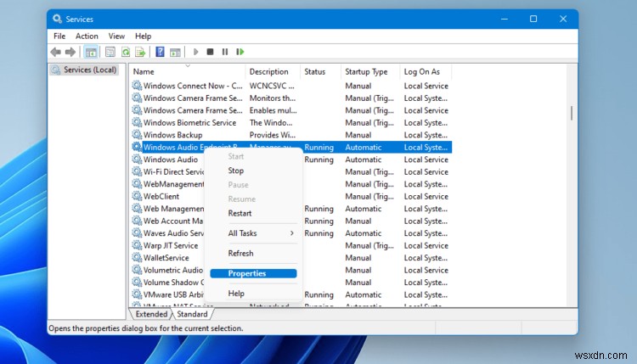Choose Help from context menu
Viewport: 637px width, 364px height.
pos(236,294)
